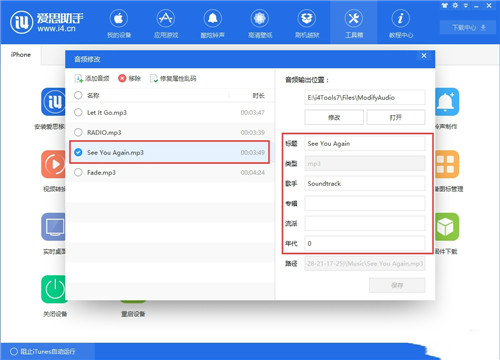Click the audio output path field
Viewport: 500px width, 360px height.
pos(365,97)
